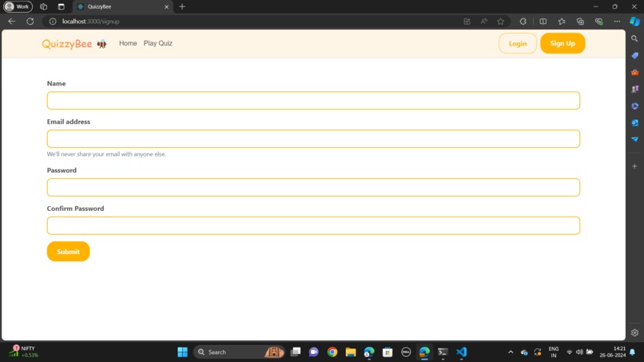Focus the Confirm Password input field
Image resolution: width=644 pixels, height=362 pixels.
pos(313,225)
